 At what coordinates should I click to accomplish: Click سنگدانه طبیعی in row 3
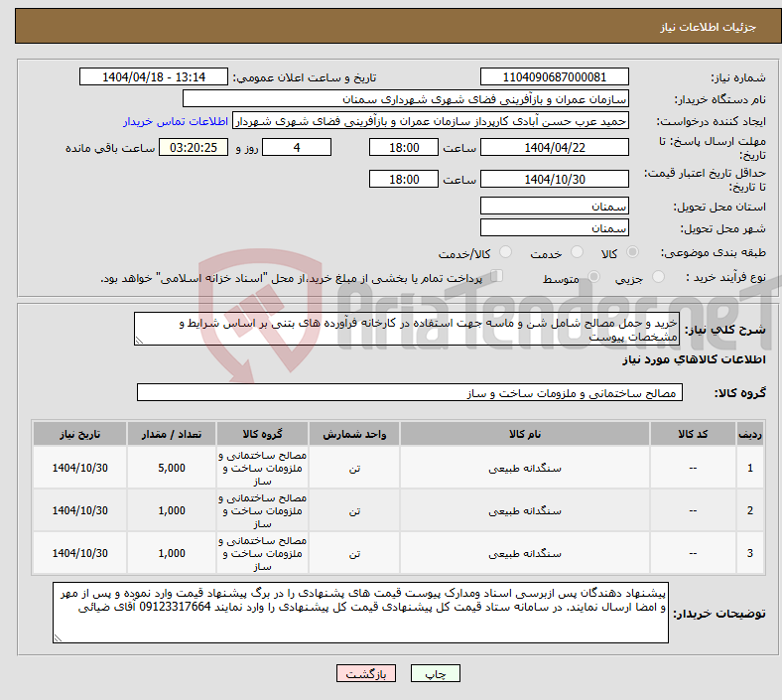525,553
